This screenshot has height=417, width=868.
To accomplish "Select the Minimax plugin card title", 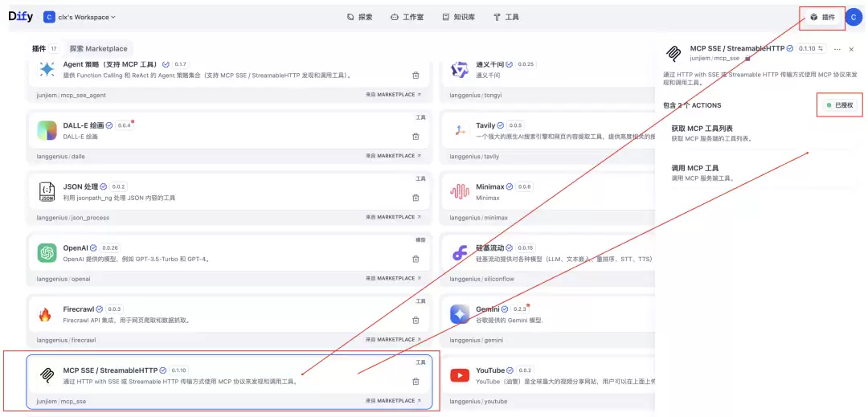I will tap(490, 187).
